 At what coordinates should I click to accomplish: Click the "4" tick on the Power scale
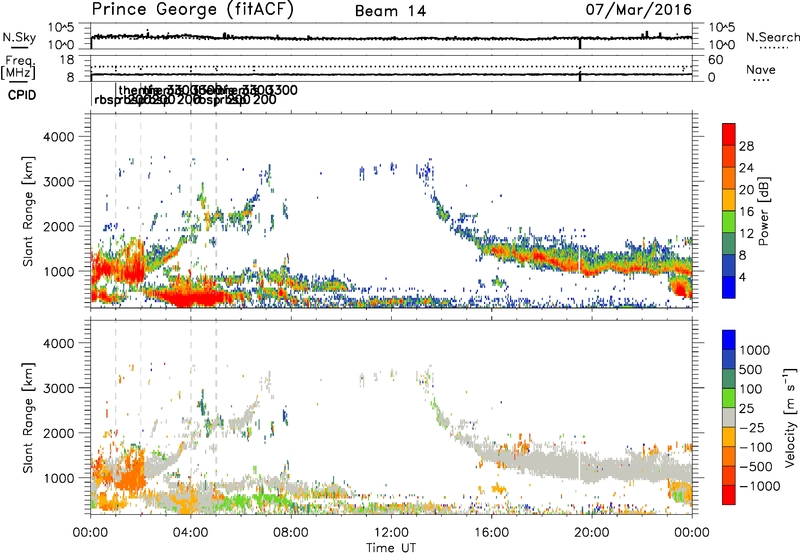click(742, 277)
